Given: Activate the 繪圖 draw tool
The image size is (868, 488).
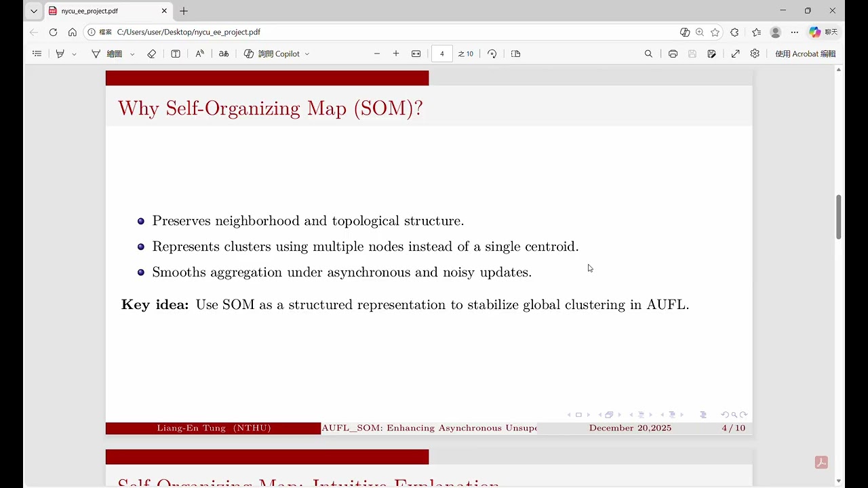Looking at the screenshot, I should pyautogui.click(x=107, y=54).
